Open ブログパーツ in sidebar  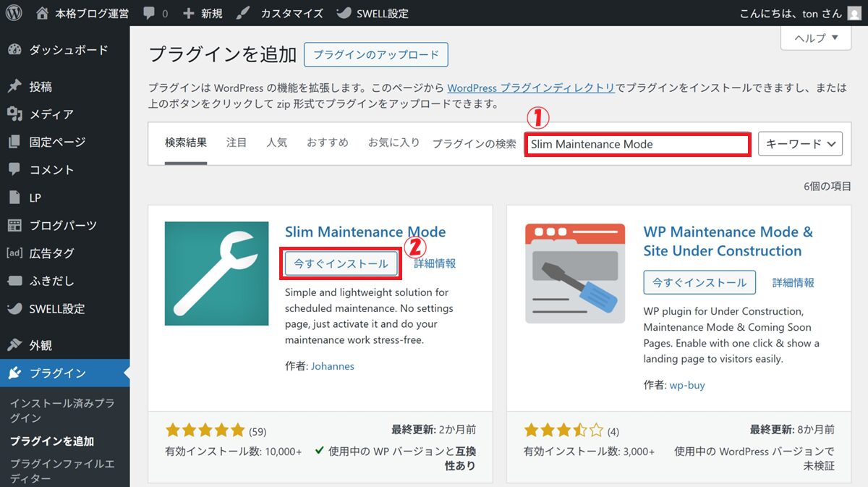click(62, 225)
